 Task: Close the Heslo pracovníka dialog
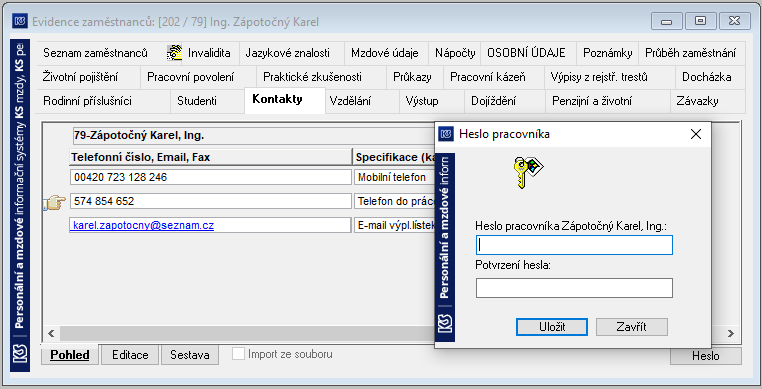696,134
